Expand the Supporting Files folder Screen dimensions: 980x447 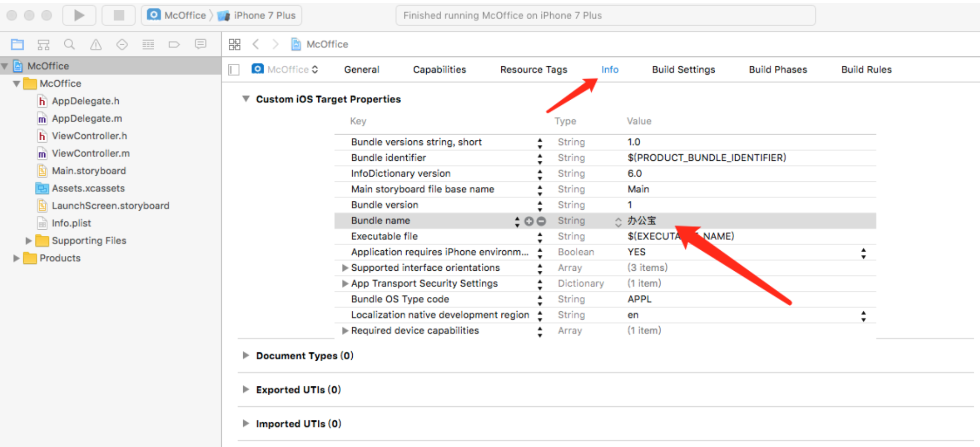click(29, 240)
